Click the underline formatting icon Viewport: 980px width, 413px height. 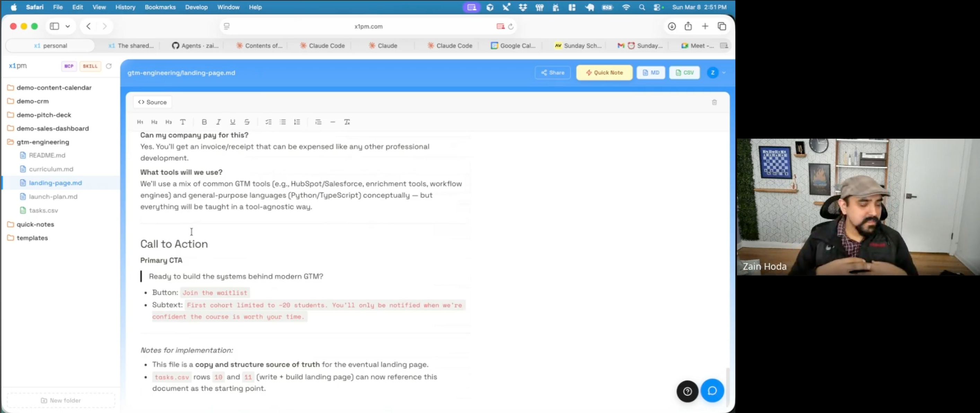tap(233, 122)
